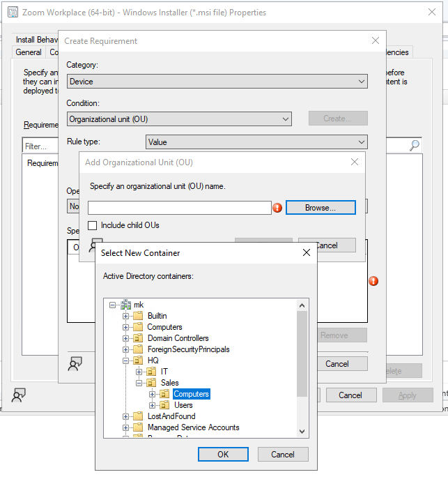448x486 pixels.
Task: Click the red error icon beside OU name field
Action: click(x=277, y=208)
